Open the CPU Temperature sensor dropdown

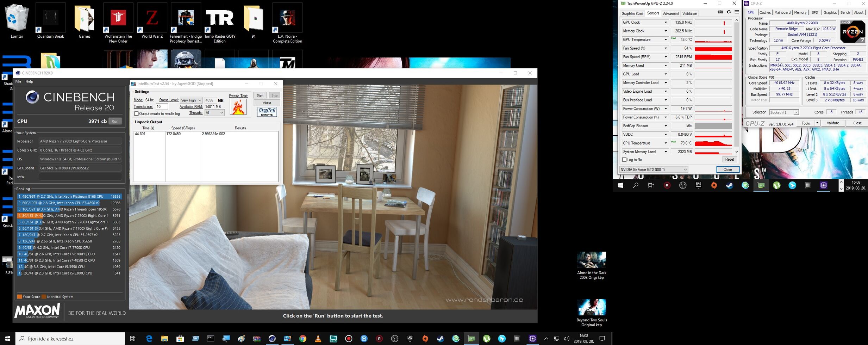[x=666, y=143]
